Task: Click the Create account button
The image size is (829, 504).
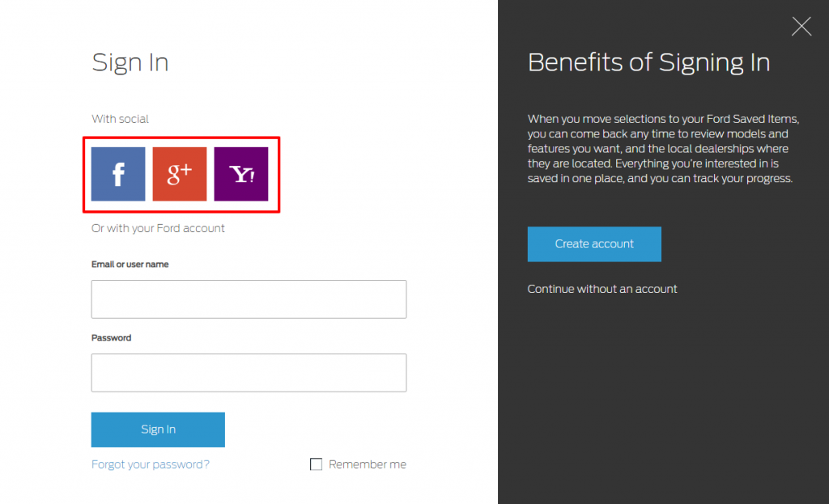Action: coord(594,244)
